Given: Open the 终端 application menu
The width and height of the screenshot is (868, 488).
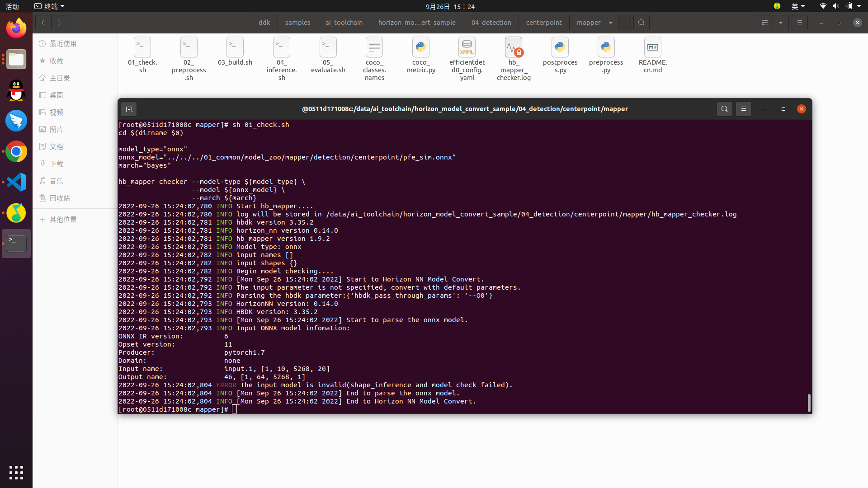Looking at the screenshot, I should [x=50, y=6].
